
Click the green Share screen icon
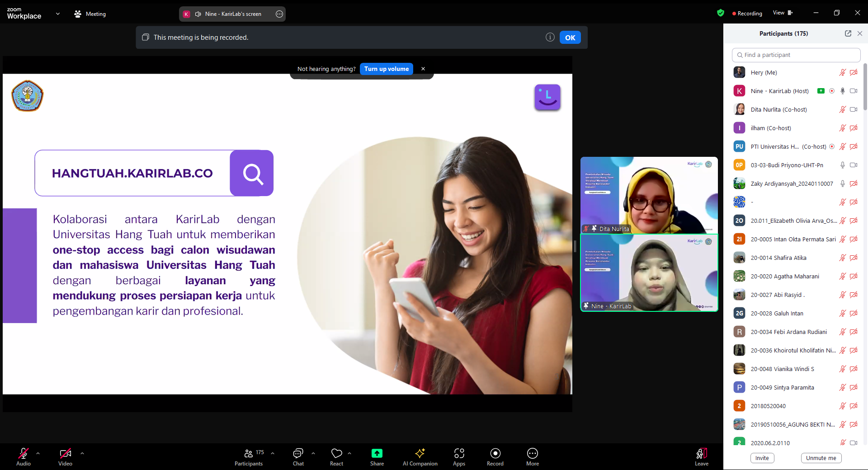[377, 453]
